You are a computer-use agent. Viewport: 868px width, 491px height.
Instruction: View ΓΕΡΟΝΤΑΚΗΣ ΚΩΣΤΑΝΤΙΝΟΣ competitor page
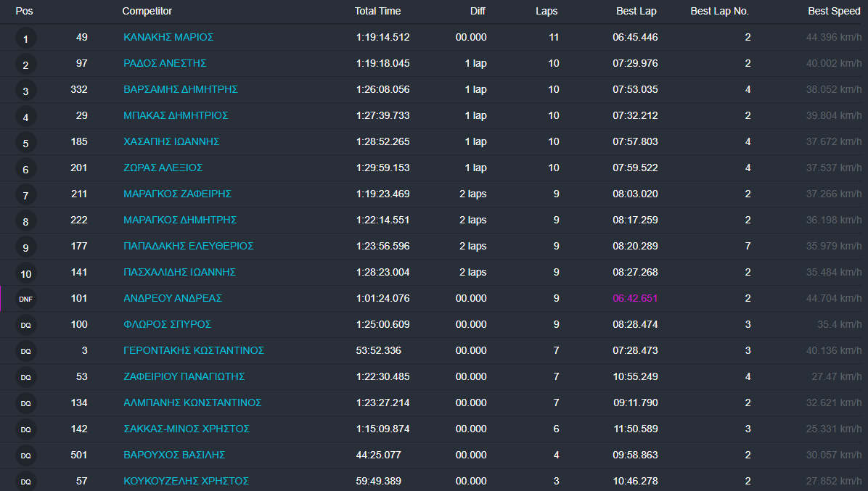tap(194, 350)
